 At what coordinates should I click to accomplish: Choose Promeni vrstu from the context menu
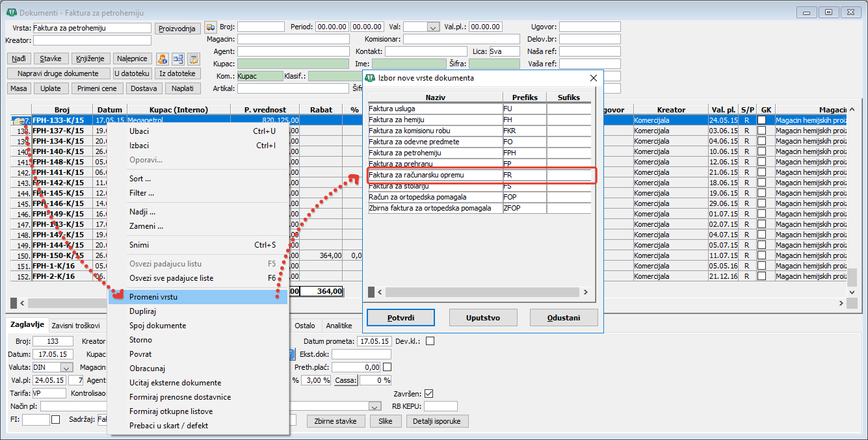pos(153,297)
